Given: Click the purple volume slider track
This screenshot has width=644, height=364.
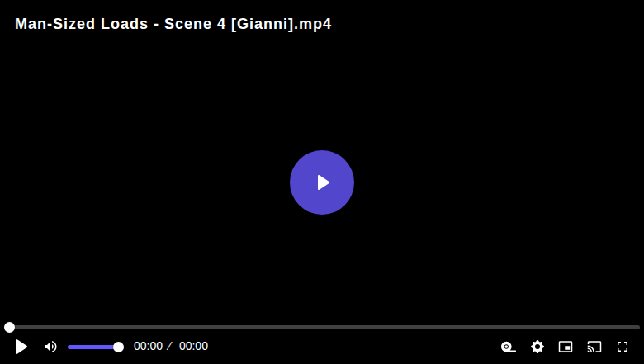Looking at the screenshot, I should pos(91,347).
